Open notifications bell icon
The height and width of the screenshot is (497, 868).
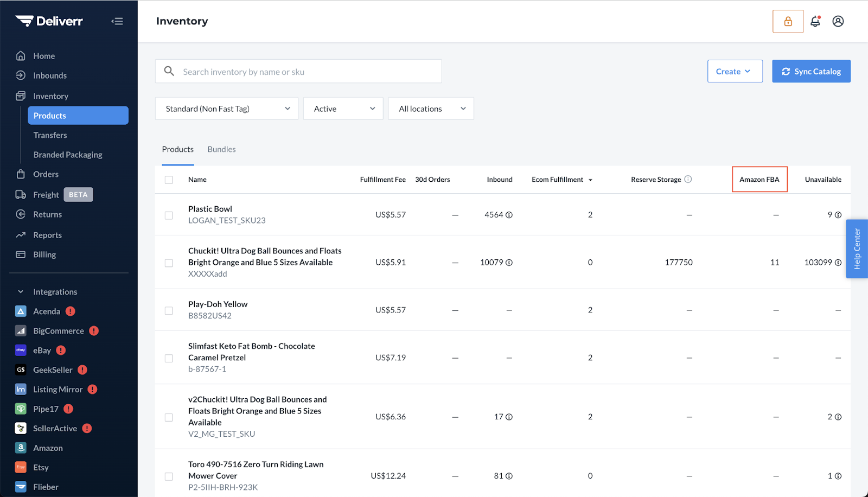click(815, 21)
